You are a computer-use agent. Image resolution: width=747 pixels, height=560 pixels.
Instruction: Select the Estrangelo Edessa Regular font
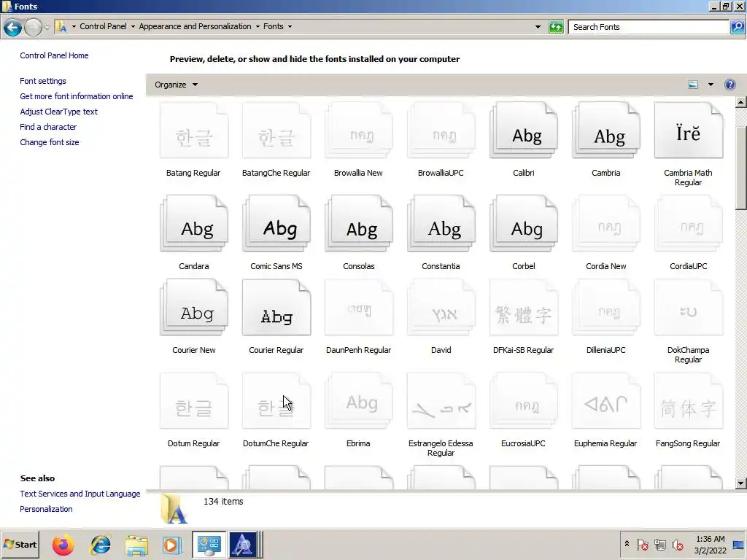(x=441, y=401)
